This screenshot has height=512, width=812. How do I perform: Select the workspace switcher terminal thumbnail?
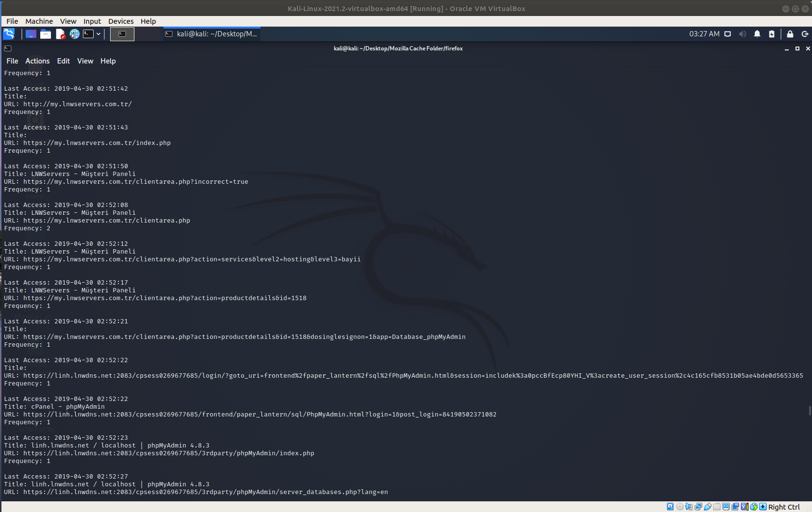(x=122, y=34)
